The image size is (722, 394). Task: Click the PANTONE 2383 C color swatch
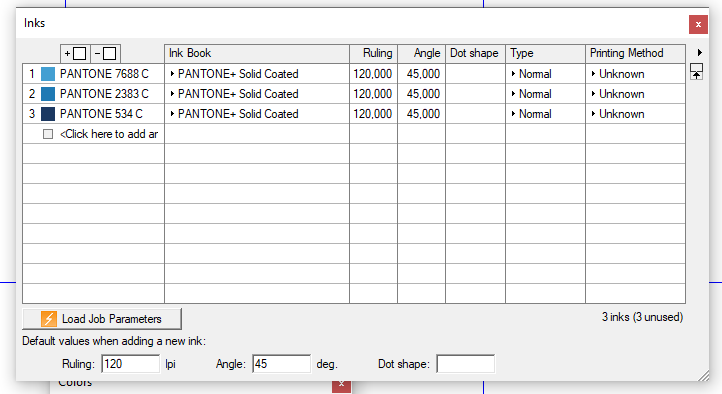pyautogui.click(x=48, y=94)
